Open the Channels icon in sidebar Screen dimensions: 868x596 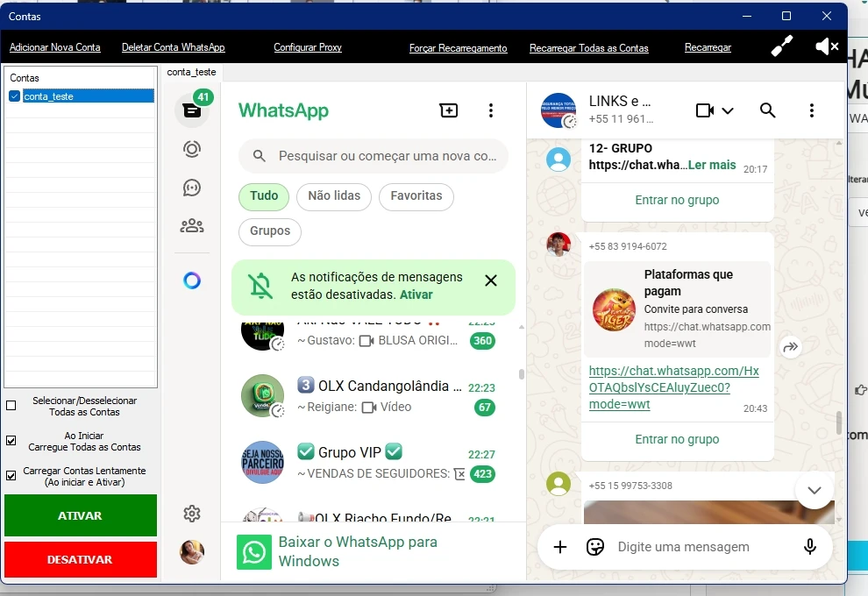192,188
